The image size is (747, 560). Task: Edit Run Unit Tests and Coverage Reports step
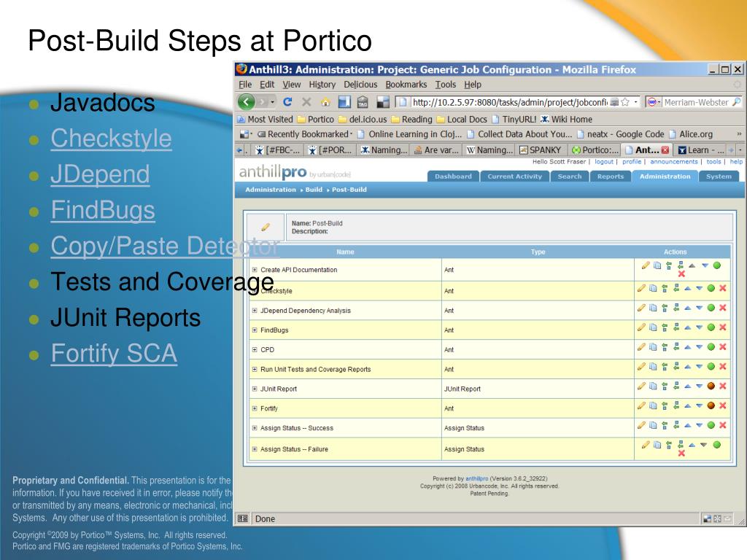641,366
